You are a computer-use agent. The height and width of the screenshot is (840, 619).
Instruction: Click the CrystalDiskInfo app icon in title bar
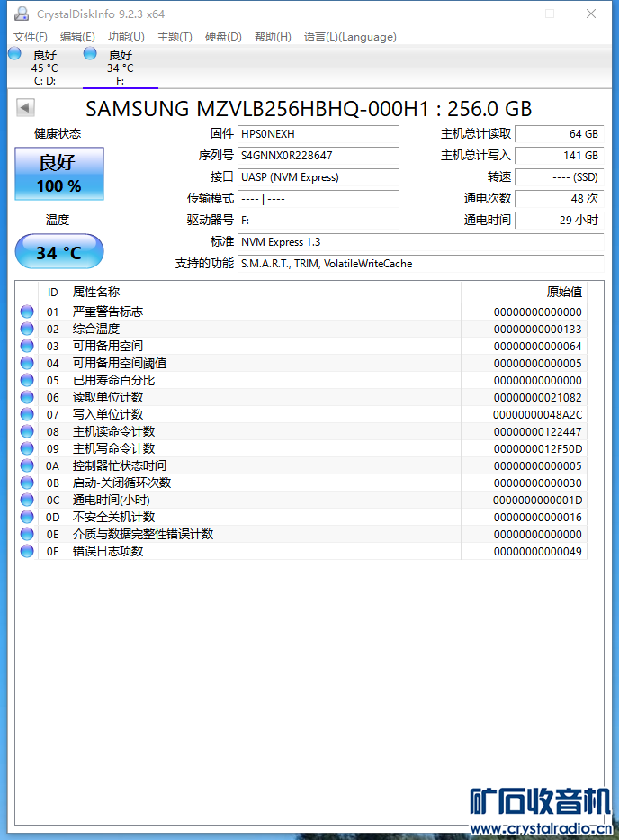22,14
